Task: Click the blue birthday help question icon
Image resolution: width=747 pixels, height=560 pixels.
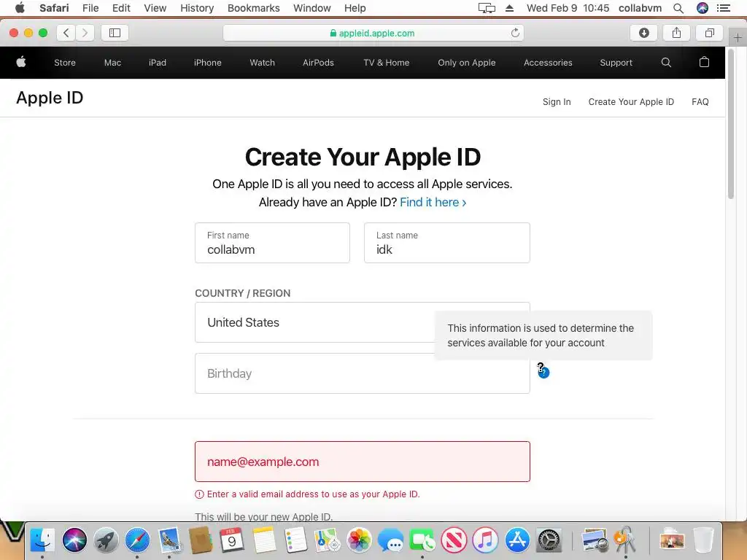Action: (x=543, y=373)
